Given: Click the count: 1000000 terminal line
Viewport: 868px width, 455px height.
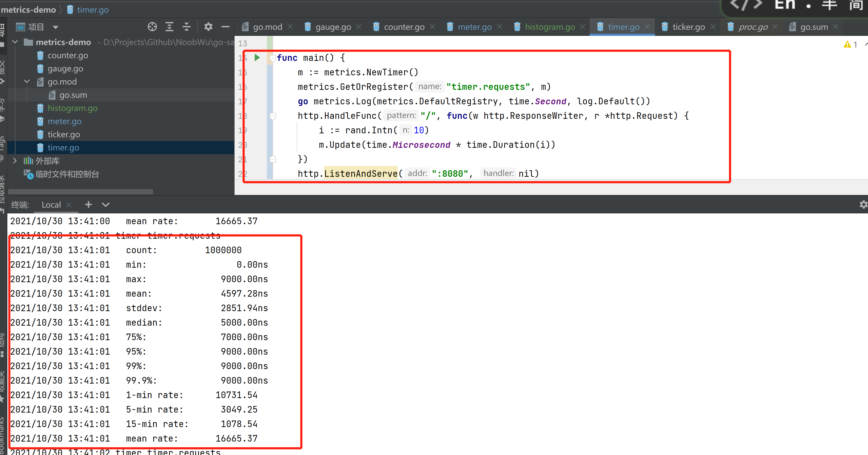Looking at the screenshot, I should (x=126, y=250).
